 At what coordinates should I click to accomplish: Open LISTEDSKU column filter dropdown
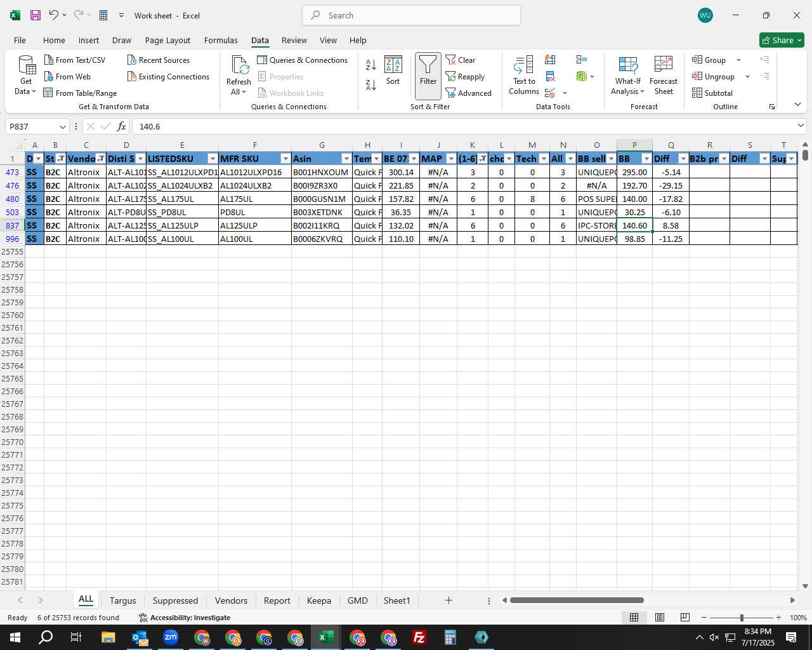tap(213, 159)
